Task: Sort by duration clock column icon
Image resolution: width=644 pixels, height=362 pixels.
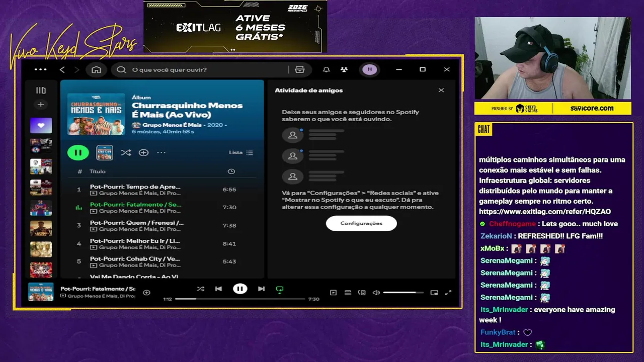Action: [231, 171]
